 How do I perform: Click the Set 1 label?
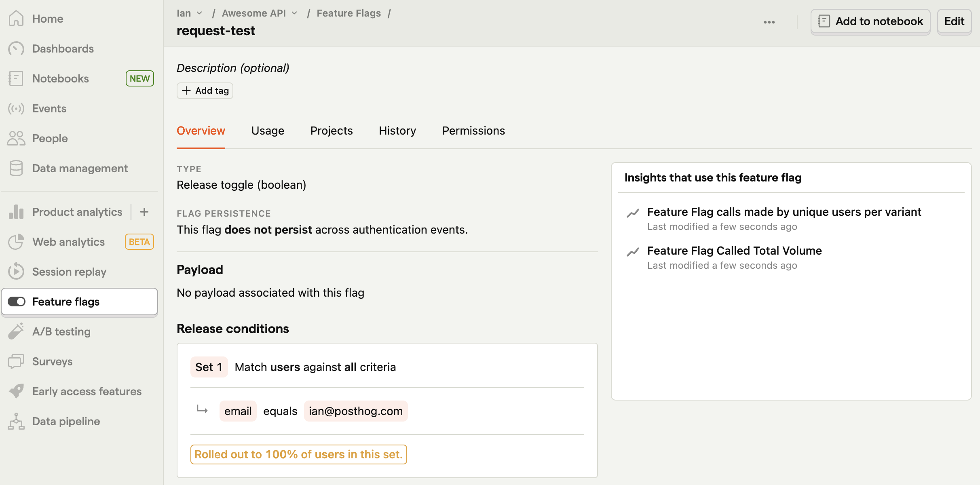pyautogui.click(x=209, y=367)
